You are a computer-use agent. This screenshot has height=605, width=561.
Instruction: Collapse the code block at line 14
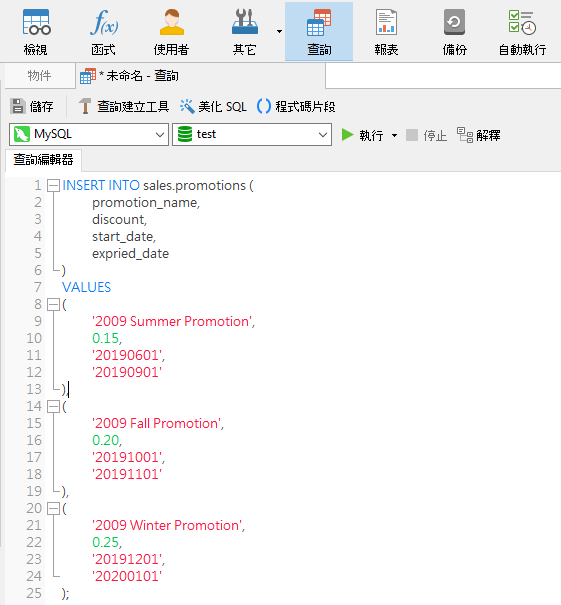(53, 406)
